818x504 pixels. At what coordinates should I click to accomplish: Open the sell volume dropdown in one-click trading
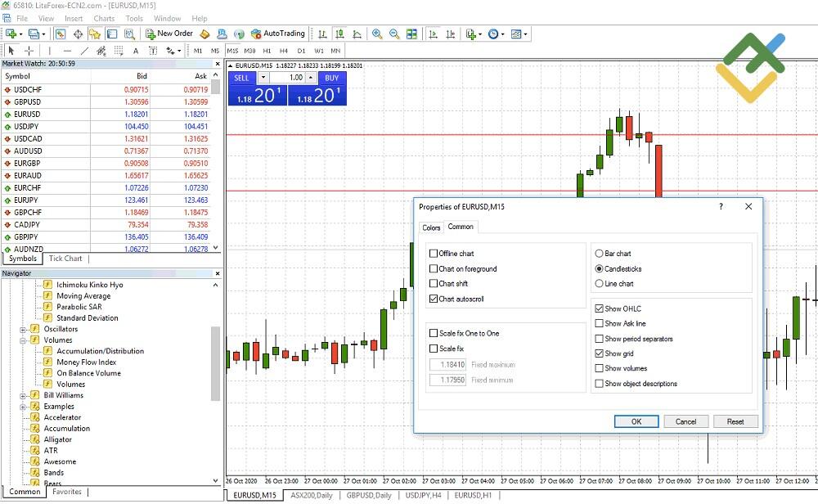pyautogui.click(x=263, y=78)
